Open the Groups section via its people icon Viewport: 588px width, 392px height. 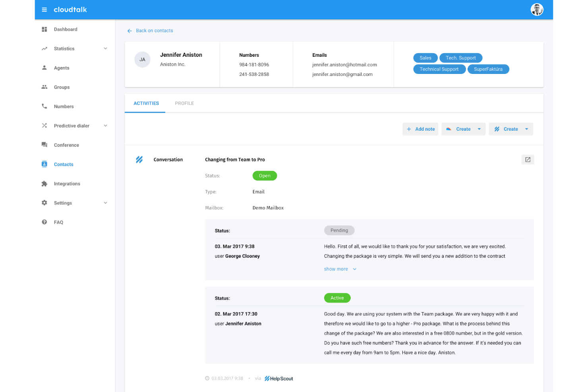[44, 87]
